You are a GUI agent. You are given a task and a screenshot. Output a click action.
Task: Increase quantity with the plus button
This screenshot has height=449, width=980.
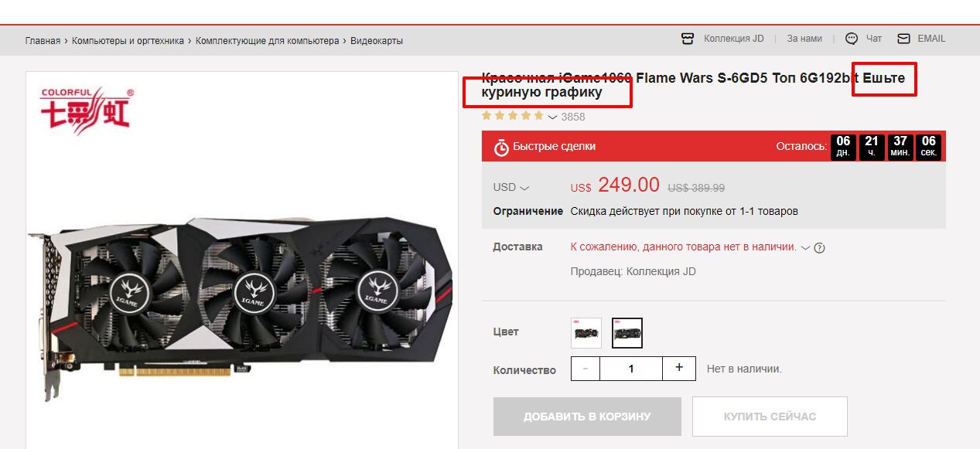click(679, 368)
